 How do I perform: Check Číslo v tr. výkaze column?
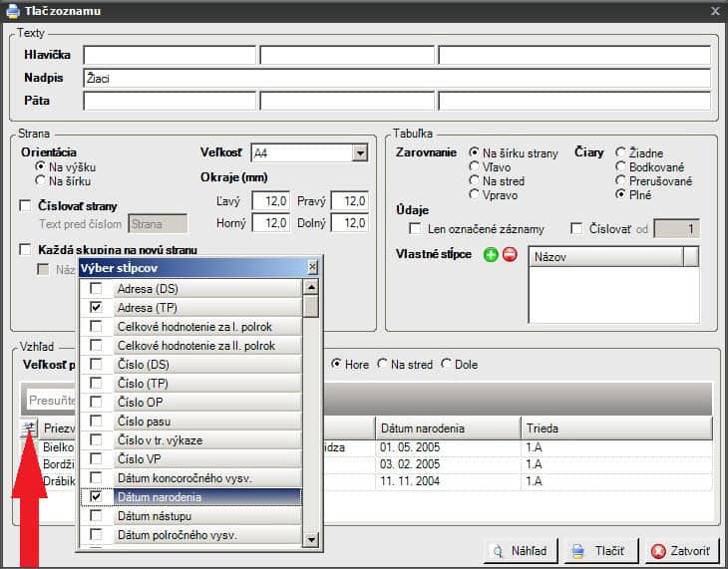(96, 440)
